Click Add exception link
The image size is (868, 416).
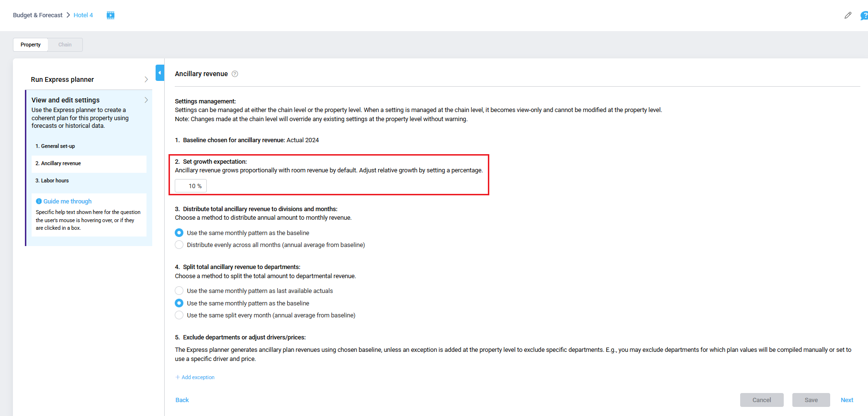click(198, 377)
